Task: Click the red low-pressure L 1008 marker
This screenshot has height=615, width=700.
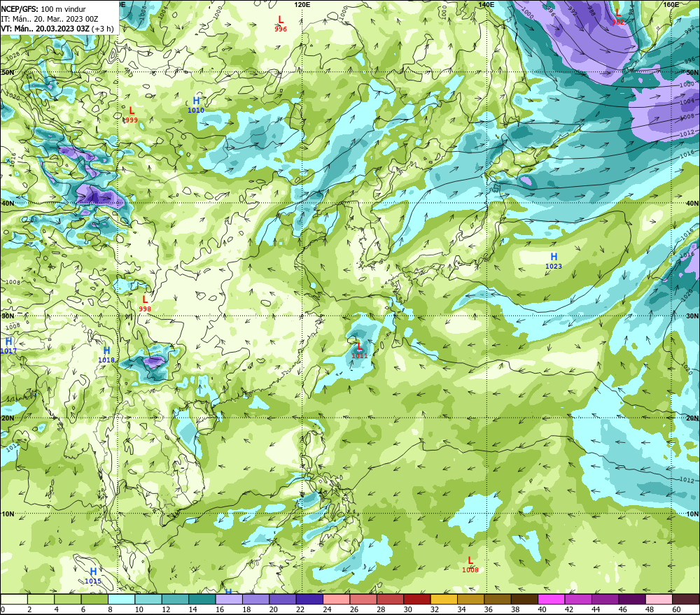Action: [470, 565]
